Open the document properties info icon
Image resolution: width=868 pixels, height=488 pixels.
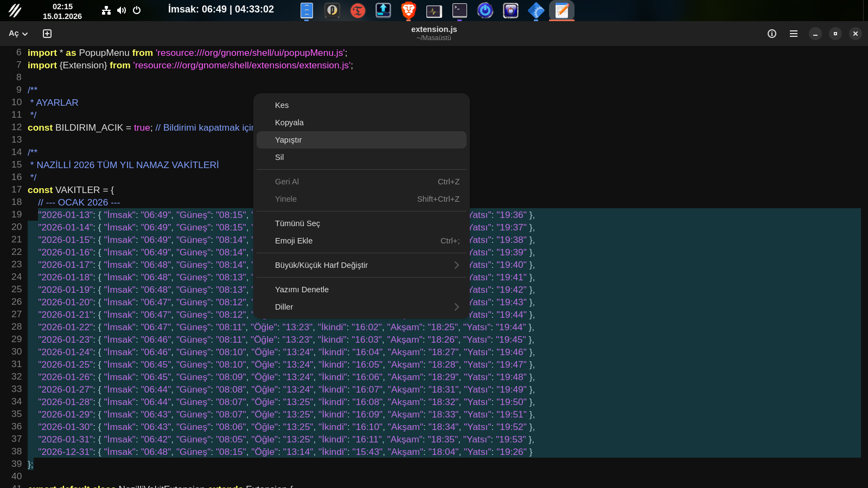tap(771, 34)
